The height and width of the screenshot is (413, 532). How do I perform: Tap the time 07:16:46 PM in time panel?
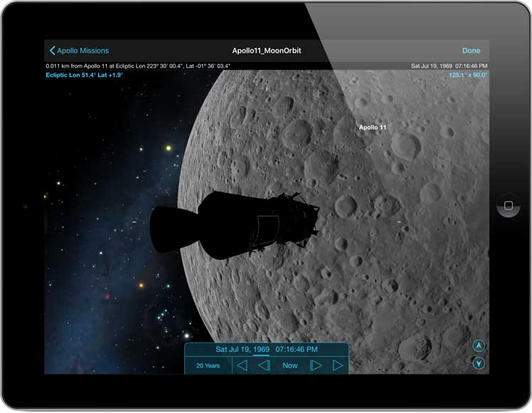click(297, 349)
